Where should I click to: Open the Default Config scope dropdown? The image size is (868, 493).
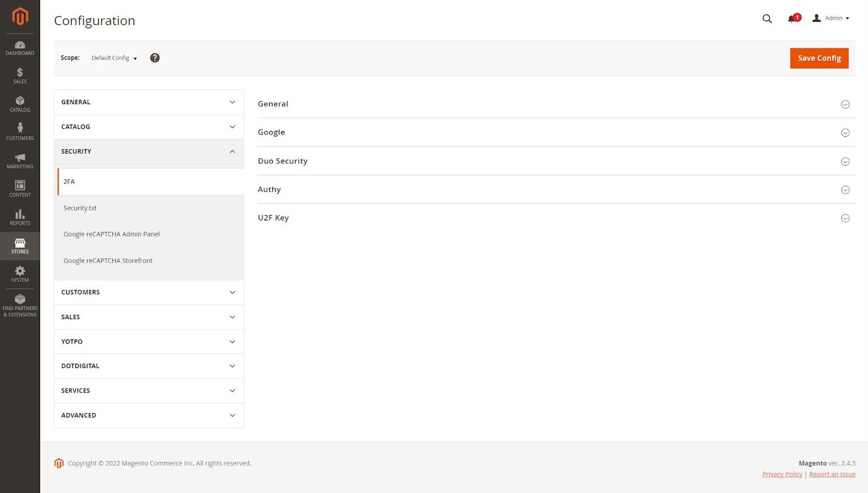[x=114, y=58]
